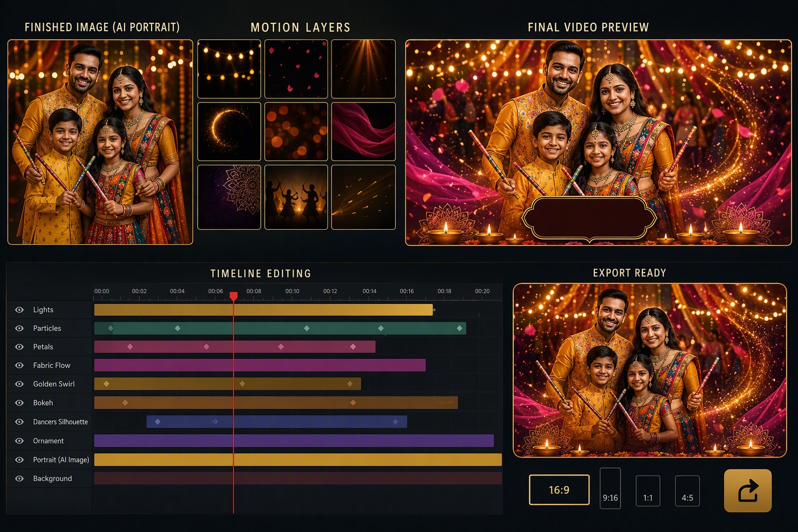Select the mandala ornament motion layer
Image resolution: width=798 pixels, height=532 pixels.
click(229, 197)
